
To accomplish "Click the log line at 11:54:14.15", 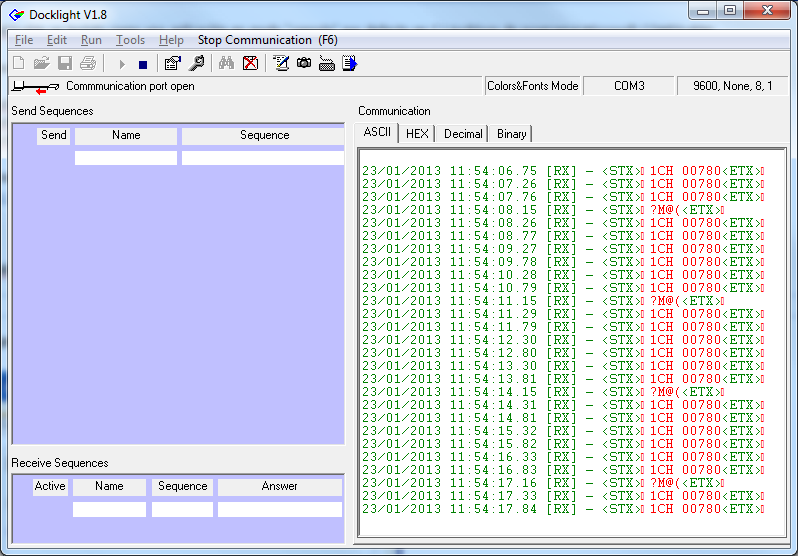I will (x=543, y=392).
